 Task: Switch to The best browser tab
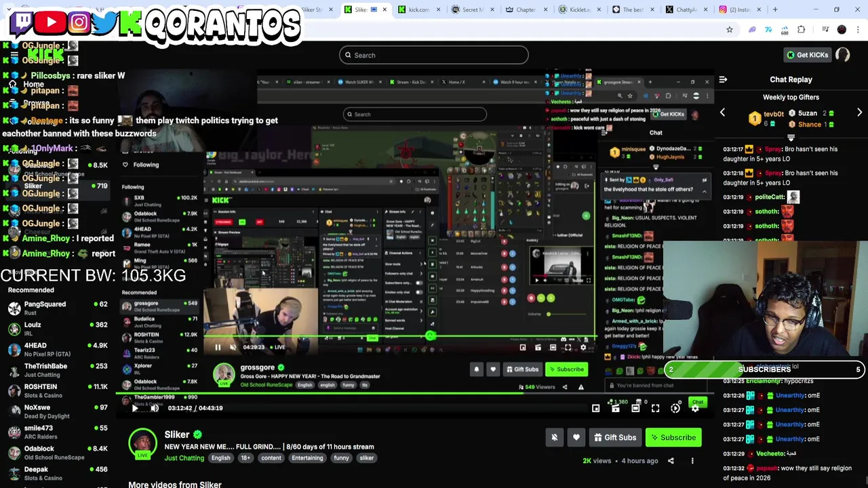tap(633, 9)
